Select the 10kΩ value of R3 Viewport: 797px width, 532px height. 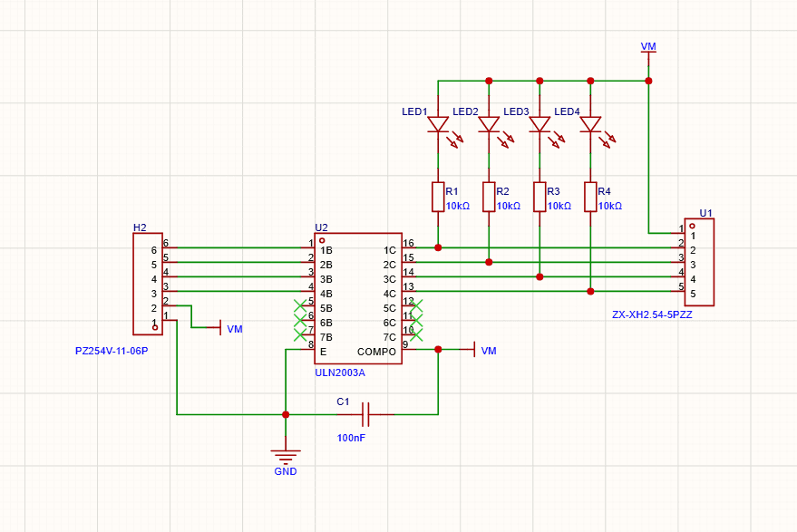coord(559,206)
